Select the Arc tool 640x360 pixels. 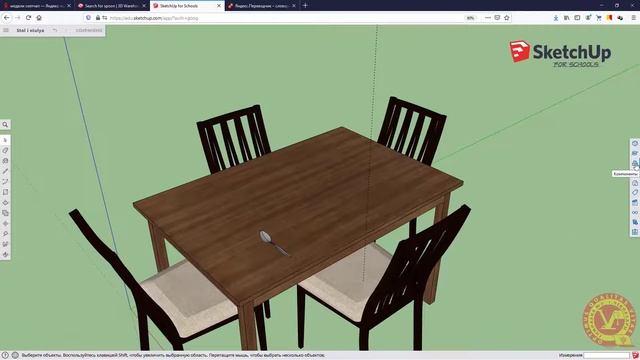coord(5,182)
